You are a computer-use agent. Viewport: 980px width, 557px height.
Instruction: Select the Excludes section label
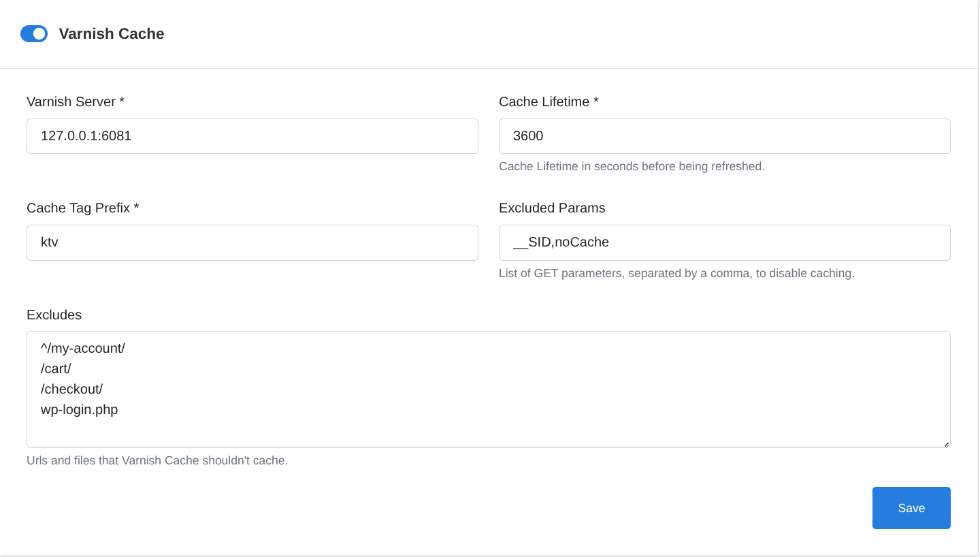(54, 315)
